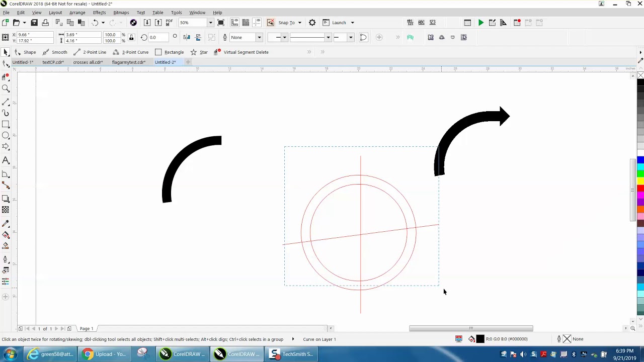Image resolution: width=644 pixels, height=362 pixels.
Task: Open the Launch dropdown
Action: pyautogui.click(x=352, y=23)
